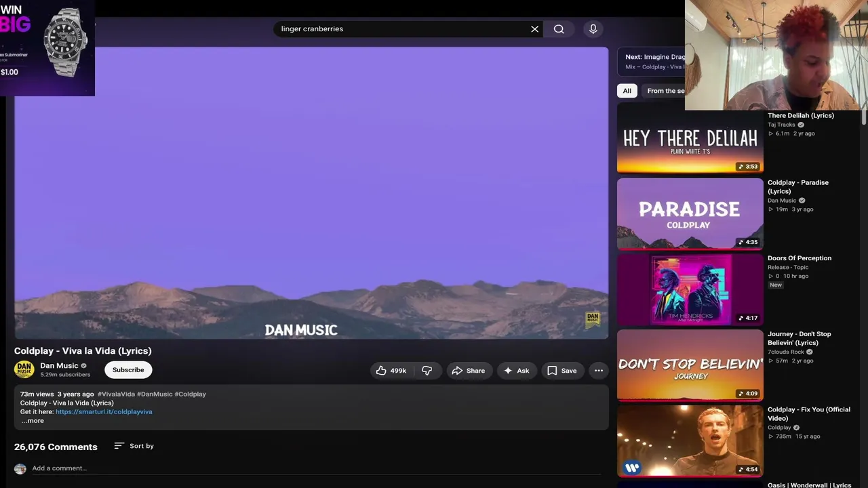The width and height of the screenshot is (868, 488).
Task: Open the Taj Tracks channel
Action: [x=781, y=125]
